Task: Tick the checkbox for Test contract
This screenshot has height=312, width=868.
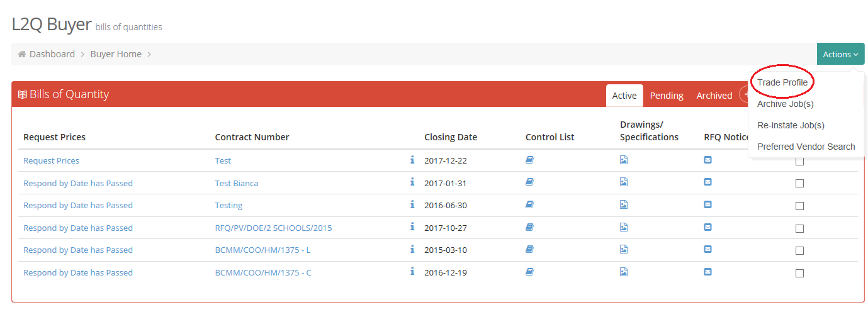Action: click(x=799, y=161)
